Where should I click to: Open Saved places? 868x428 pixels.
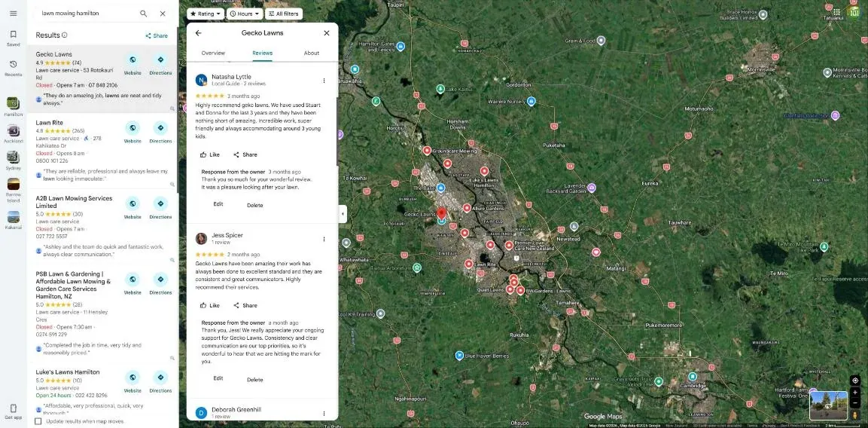pos(14,38)
